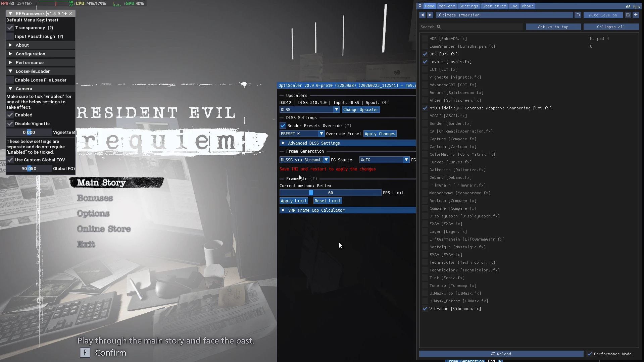644x362 pixels.
Task: Switch to the Add-ons tab
Action: 447,6
